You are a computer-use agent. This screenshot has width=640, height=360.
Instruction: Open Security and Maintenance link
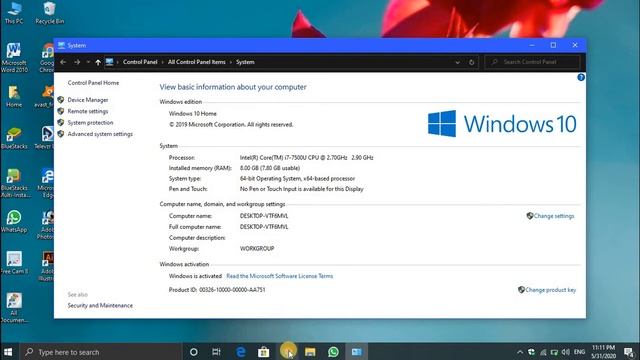(100, 305)
